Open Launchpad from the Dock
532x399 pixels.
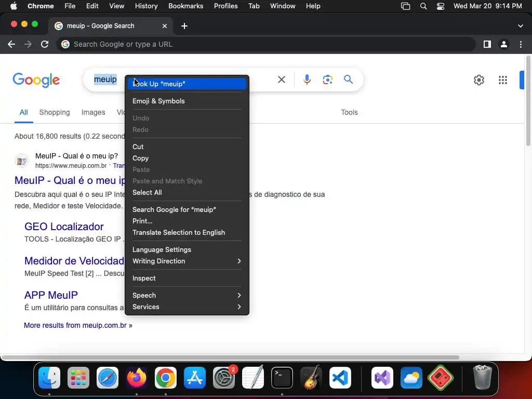(x=78, y=378)
